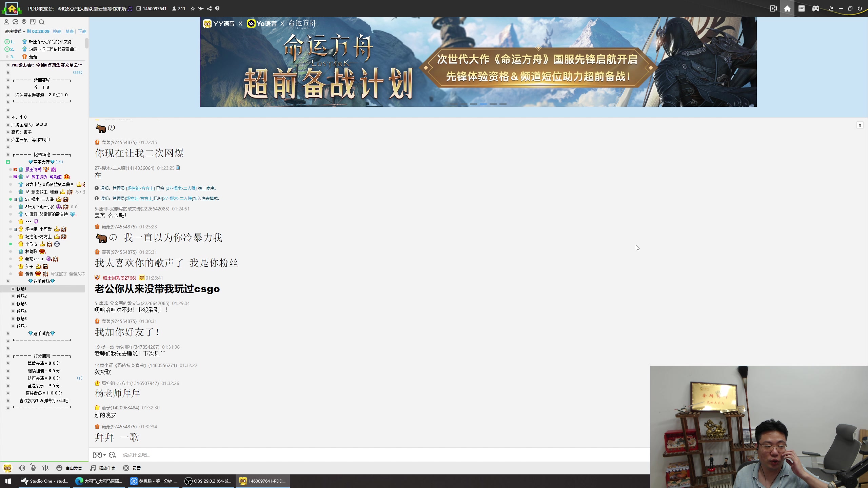
Task: Open the live video icon at top right
Action: [x=773, y=8]
